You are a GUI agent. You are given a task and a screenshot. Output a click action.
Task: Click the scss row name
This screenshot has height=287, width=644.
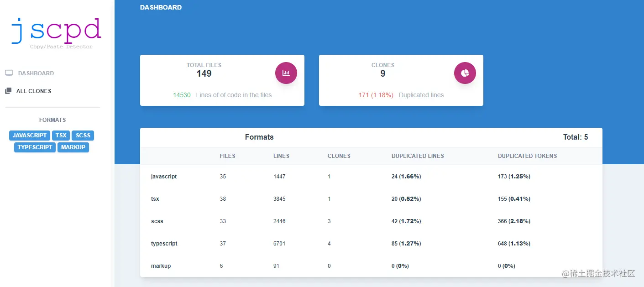point(157,221)
